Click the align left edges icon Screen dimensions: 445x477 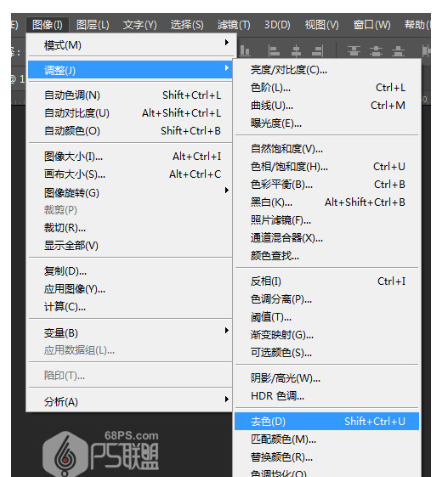click(x=274, y=51)
